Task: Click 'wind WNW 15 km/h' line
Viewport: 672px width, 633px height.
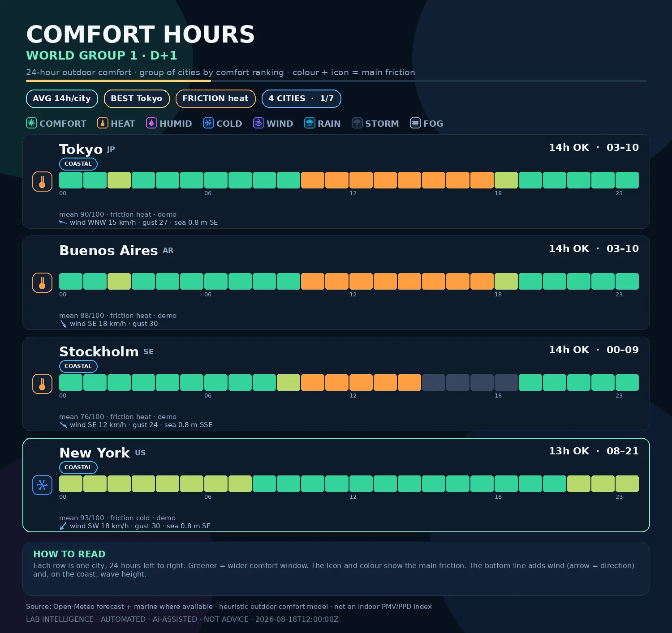Action: coord(144,222)
